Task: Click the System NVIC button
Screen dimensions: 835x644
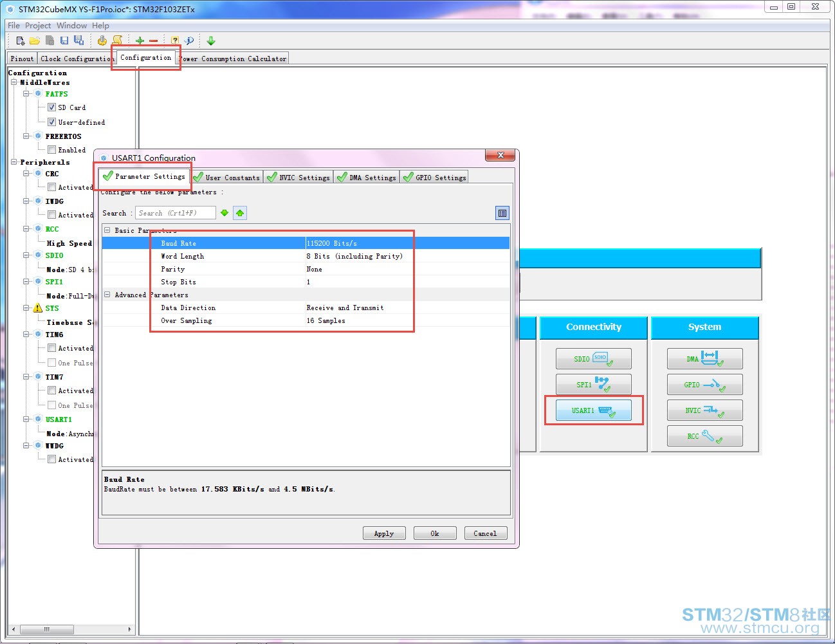Action: pyautogui.click(x=704, y=410)
